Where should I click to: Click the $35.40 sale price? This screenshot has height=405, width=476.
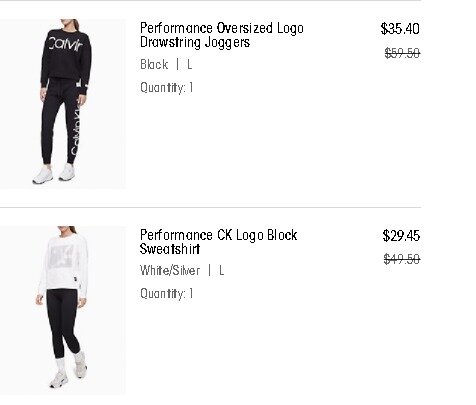coord(400,29)
